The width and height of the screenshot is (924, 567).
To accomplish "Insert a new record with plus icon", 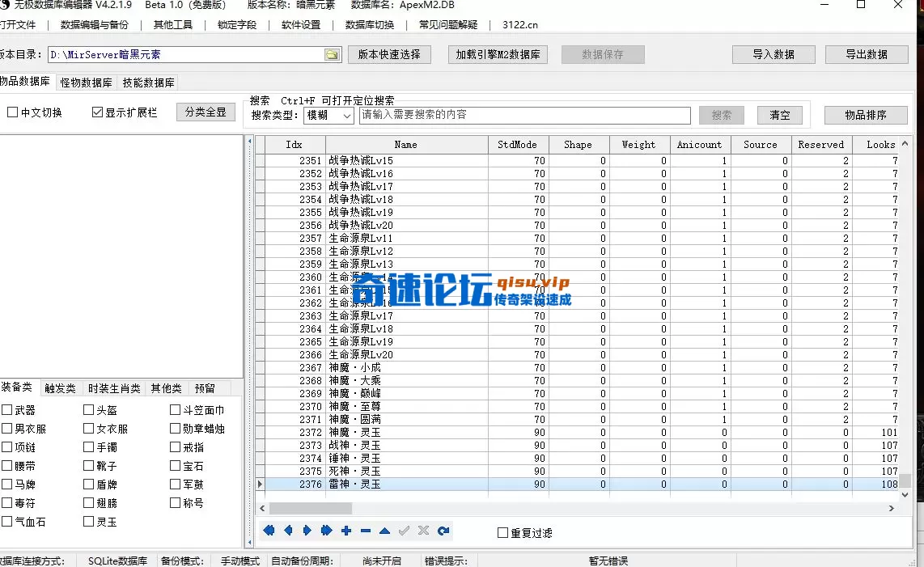I will [x=346, y=531].
